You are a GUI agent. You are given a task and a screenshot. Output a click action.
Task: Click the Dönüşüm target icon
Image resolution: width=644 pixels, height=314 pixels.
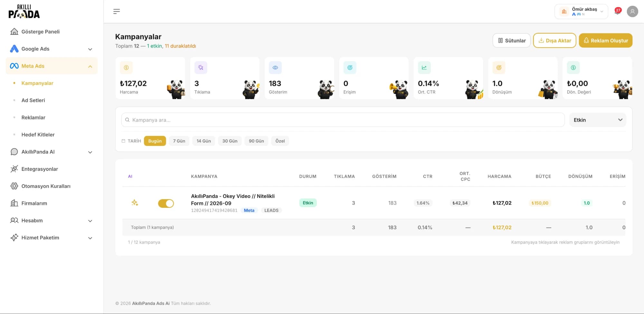[499, 68]
